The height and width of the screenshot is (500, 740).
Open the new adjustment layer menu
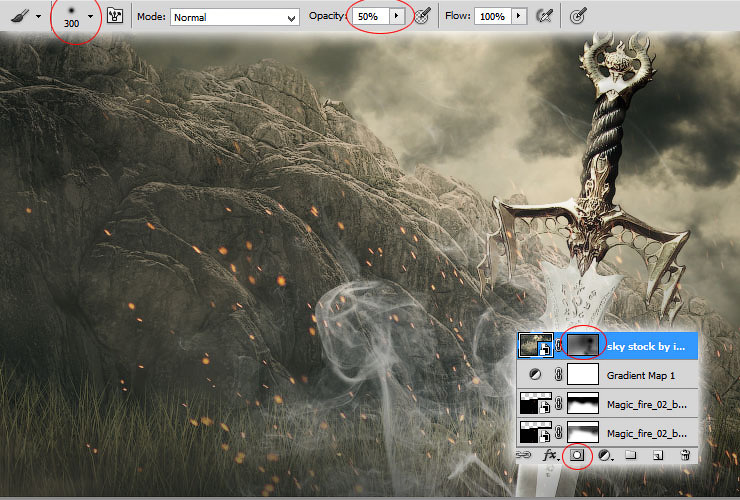click(x=605, y=455)
